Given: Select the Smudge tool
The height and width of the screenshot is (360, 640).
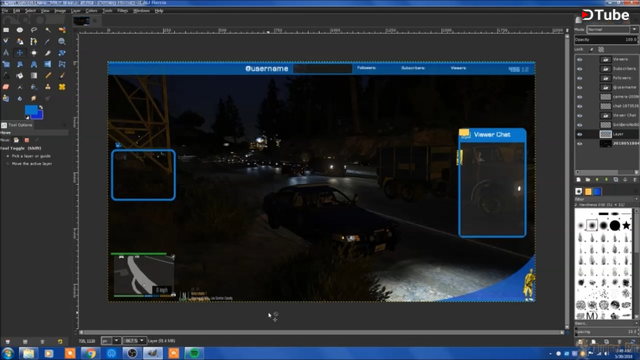Looking at the screenshot, I should pyautogui.click(x=34, y=98).
